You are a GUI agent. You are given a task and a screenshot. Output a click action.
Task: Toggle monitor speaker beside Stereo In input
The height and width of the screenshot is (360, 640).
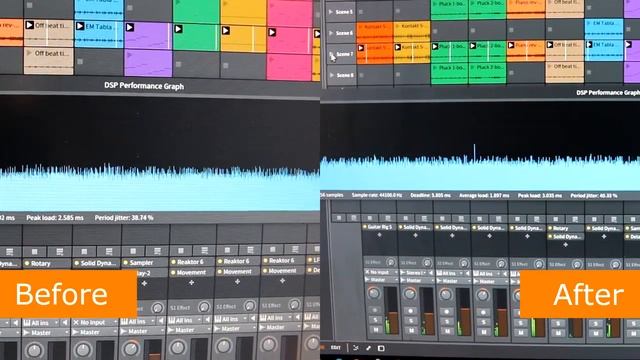click(432, 272)
